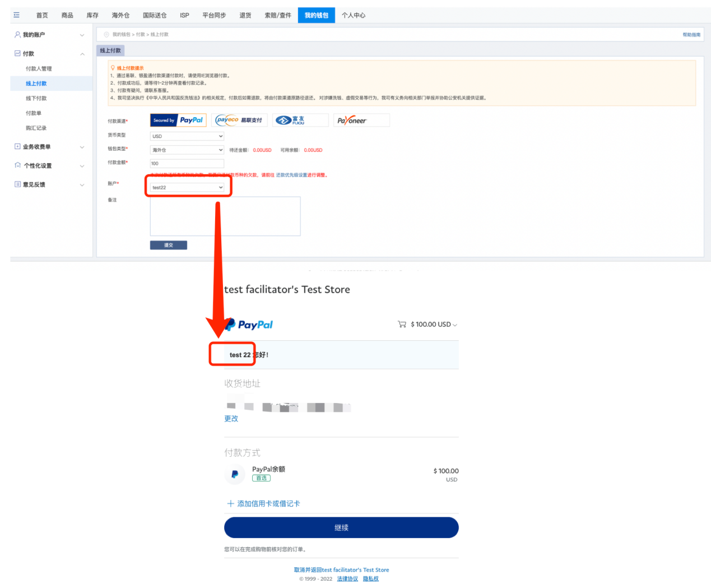Open the 索赔/查件 top menu
Image resolution: width=711 pixels, height=588 pixels.
click(278, 16)
